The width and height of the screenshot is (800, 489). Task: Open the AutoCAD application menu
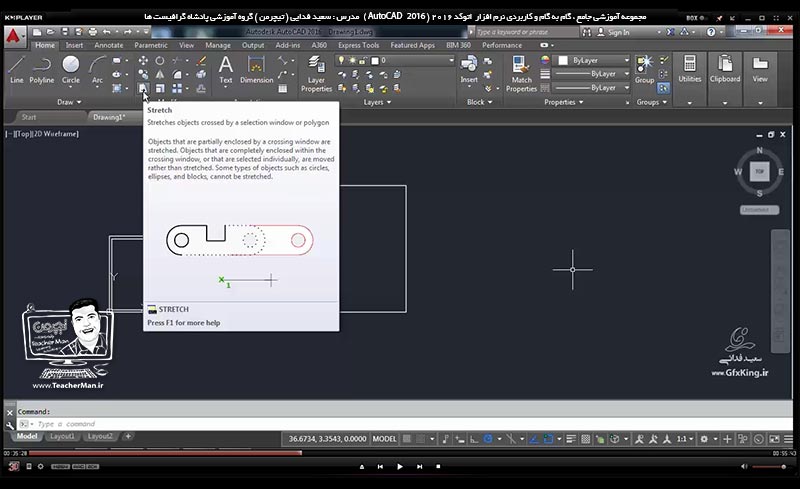click(x=14, y=36)
